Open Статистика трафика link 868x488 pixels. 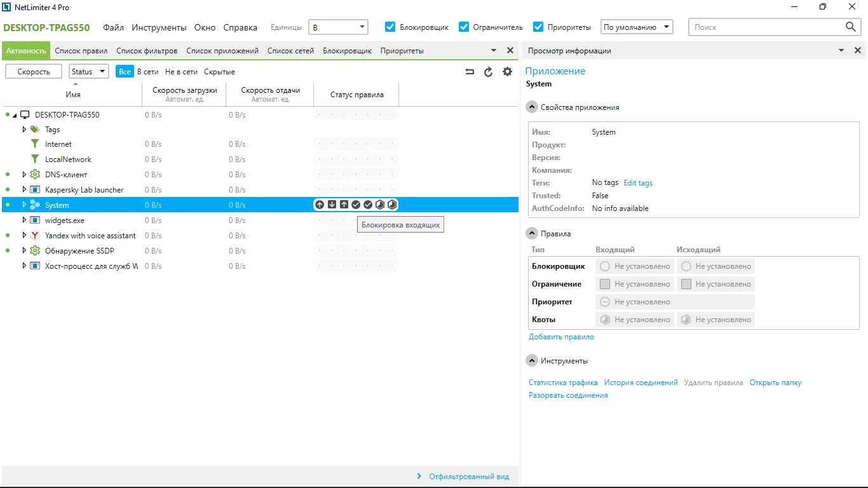tap(563, 383)
